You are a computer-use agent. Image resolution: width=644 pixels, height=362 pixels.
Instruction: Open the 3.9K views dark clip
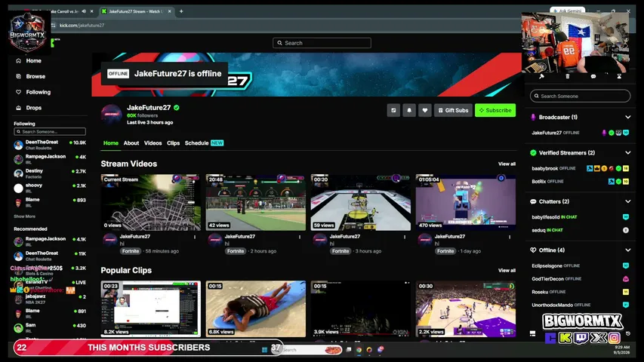click(361, 308)
